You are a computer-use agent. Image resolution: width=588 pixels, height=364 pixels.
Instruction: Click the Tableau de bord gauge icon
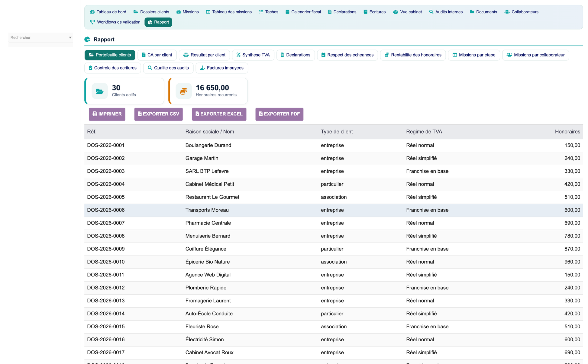click(92, 12)
